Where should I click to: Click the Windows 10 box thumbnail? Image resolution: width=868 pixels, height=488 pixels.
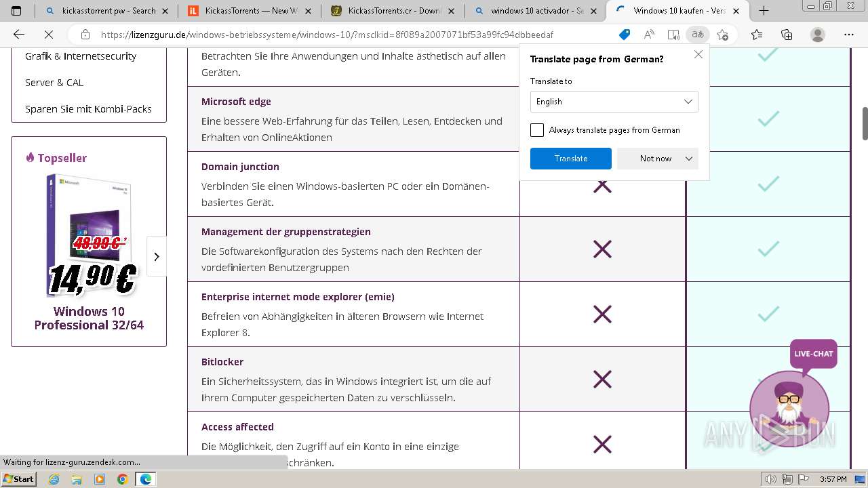tap(88, 234)
